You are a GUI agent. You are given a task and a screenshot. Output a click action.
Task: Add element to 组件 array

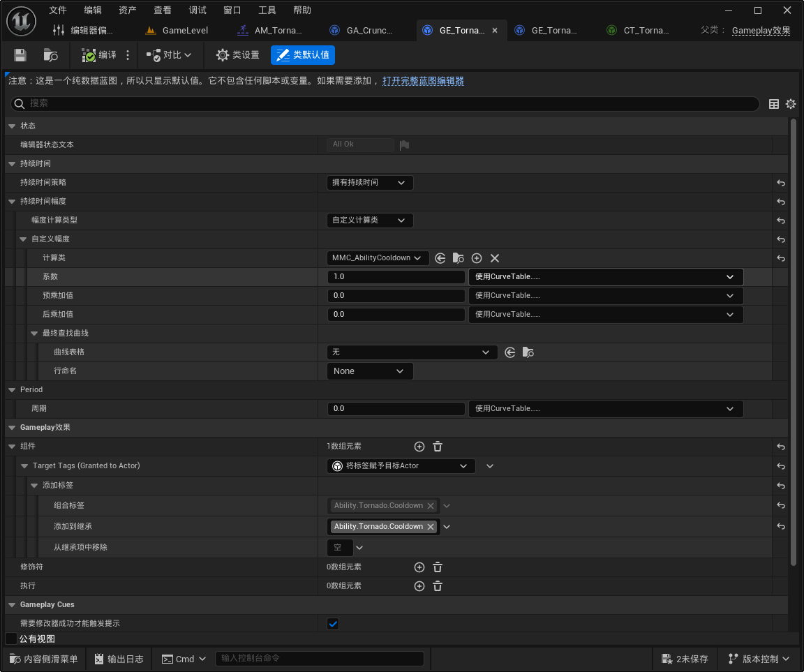419,447
